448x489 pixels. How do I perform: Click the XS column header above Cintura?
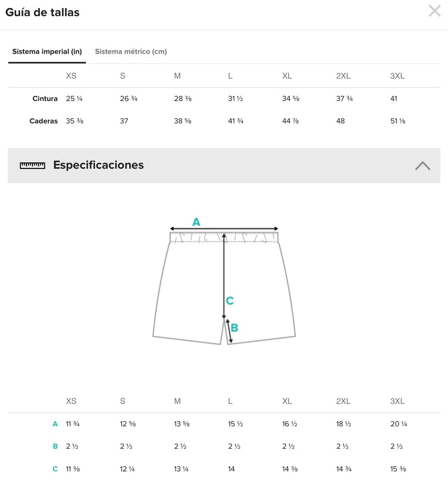coord(71,76)
